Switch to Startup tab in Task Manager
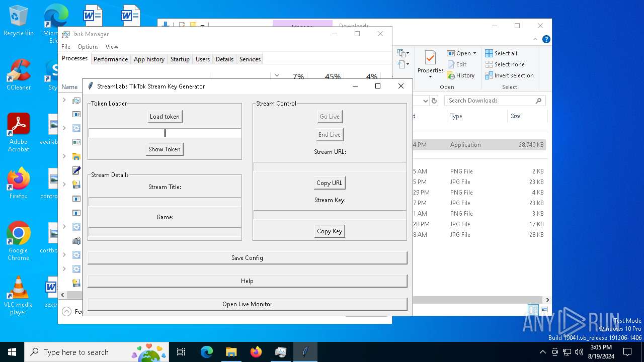The width and height of the screenshot is (644, 362). [x=180, y=59]
